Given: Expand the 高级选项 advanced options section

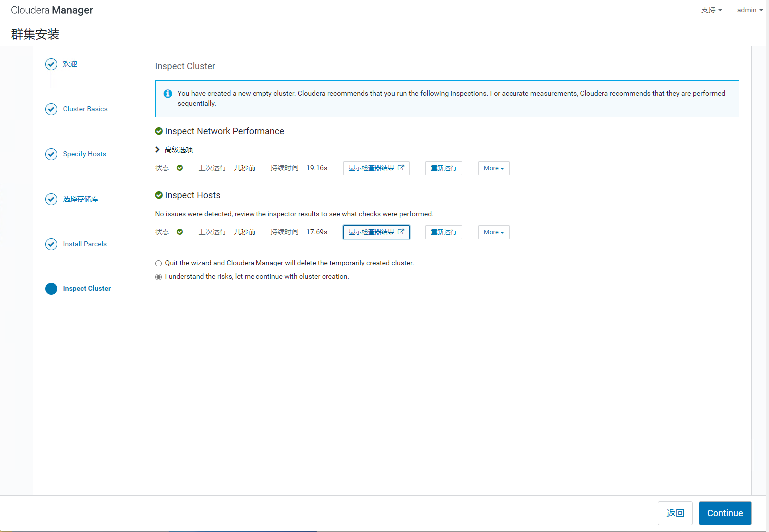Looking at the screenshot, I should click(174, 150).
